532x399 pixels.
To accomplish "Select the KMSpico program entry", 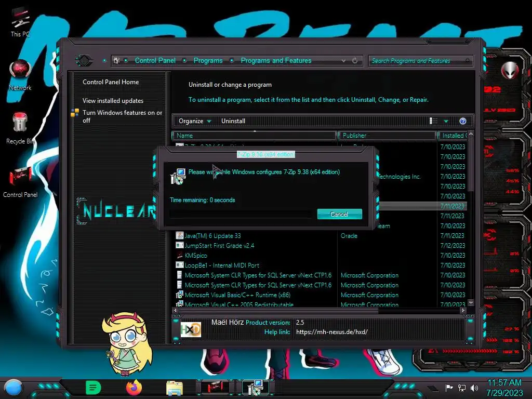I will click(x=196, y=256).
